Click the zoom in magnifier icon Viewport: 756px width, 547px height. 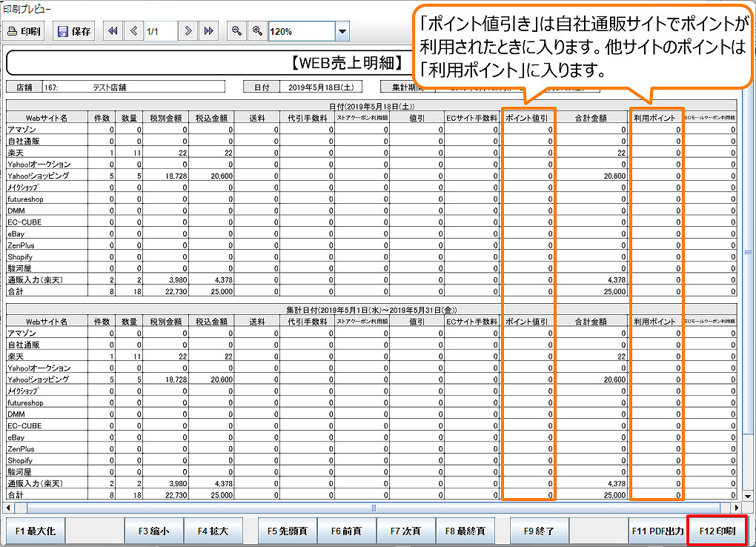257,31
